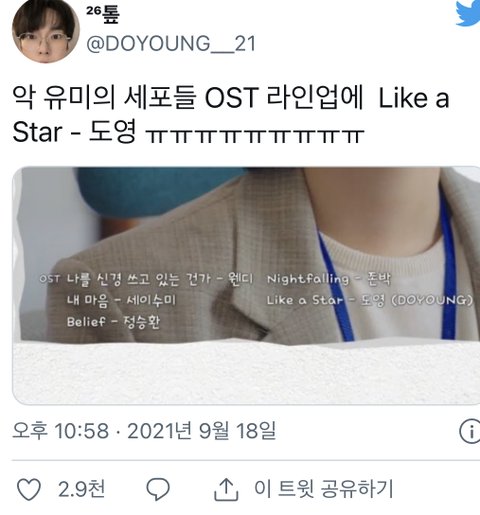Click the Belief - 정승환 caption

pyautogui.click(x=113, y=322)
